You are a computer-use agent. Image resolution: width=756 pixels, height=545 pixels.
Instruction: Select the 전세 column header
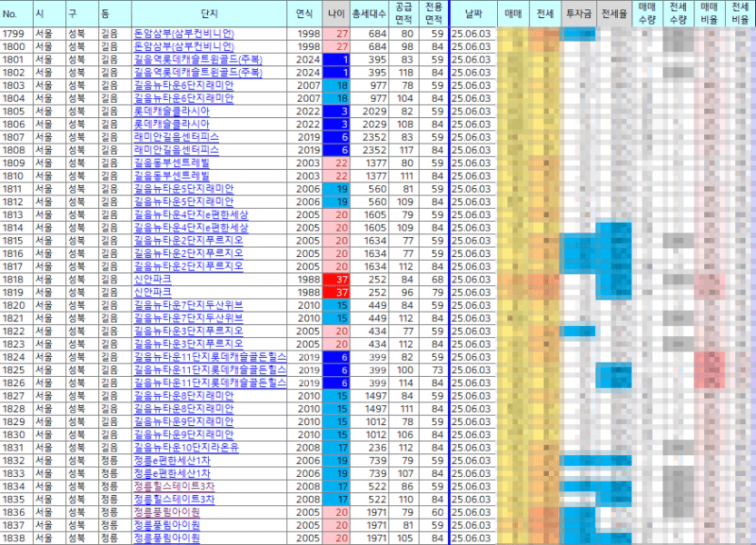pyautogui.click(x=545, y=14)
